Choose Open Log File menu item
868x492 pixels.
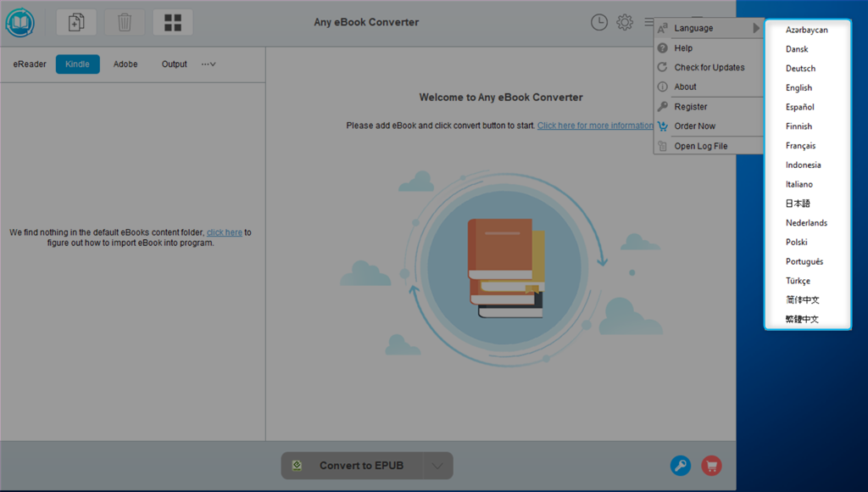pos(709,146)
